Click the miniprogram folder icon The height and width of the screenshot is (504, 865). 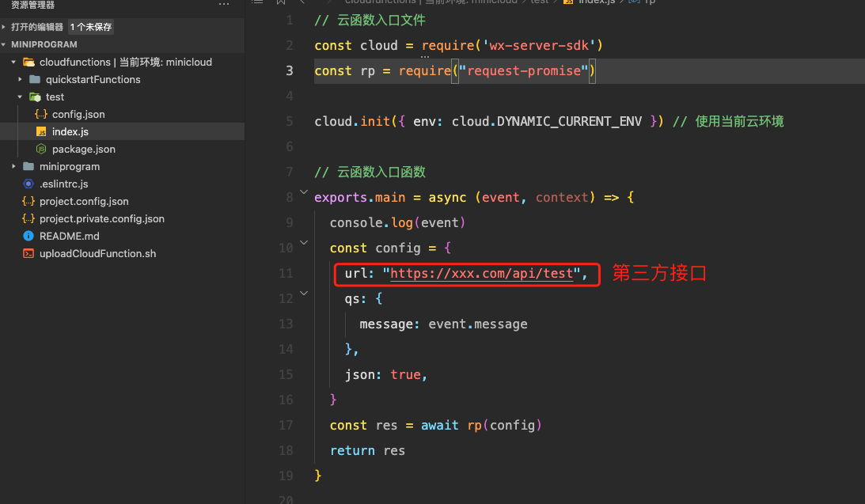click(x=28, y=166)
